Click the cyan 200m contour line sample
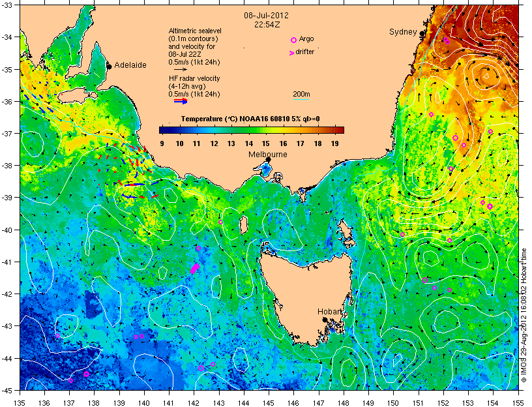 click(301, 99)
